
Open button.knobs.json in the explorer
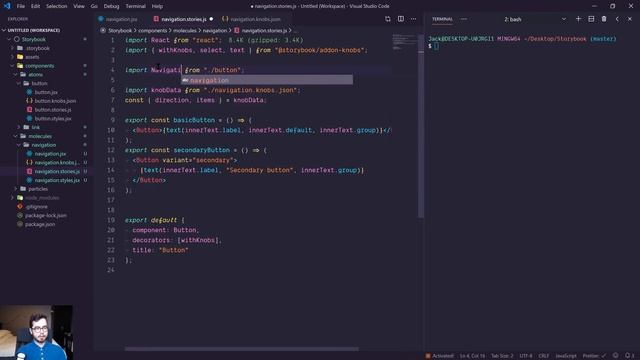point(55,101)
